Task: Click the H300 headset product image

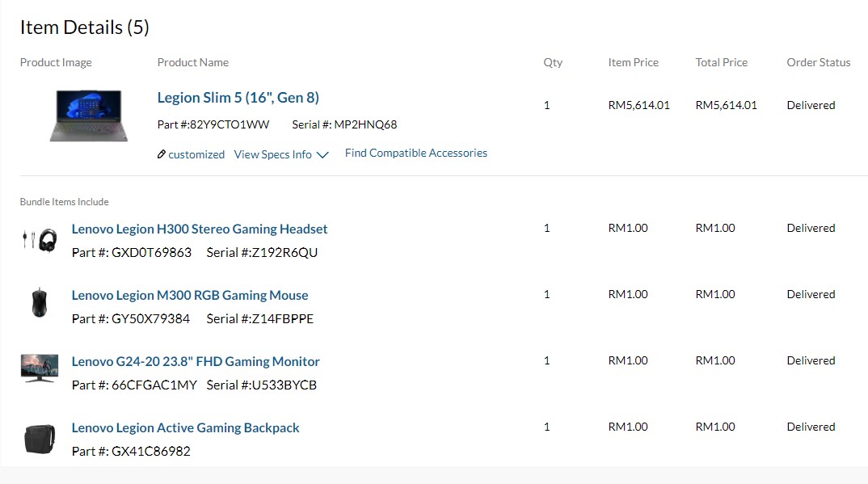Action: [x=40, y=240]
